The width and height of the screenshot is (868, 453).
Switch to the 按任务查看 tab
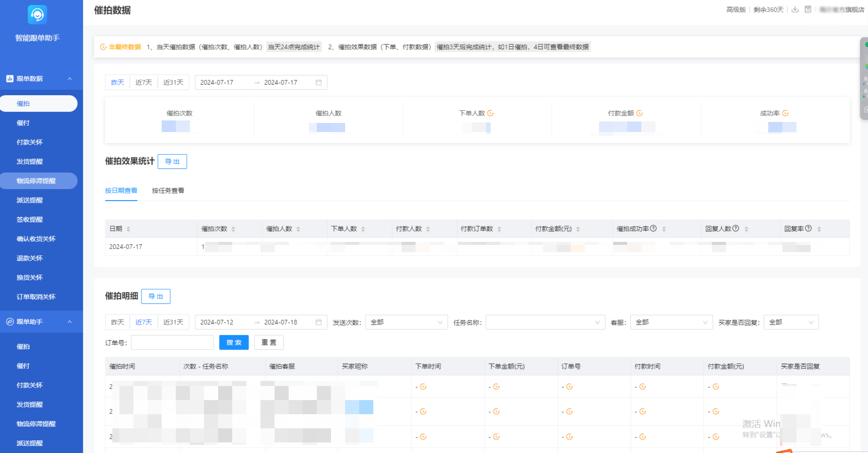(x=168, y=190)
